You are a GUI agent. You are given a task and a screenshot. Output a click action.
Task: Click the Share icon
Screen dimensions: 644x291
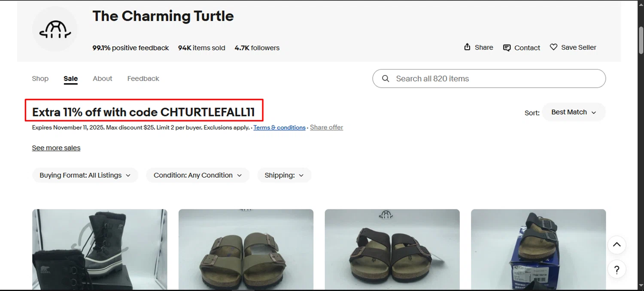467,47
